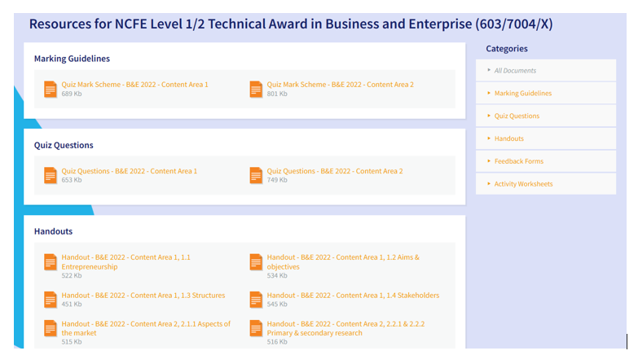Open Handout Content Area 1, 1.4 Stakeholders link
The width and height of the screenshot is (638, 364).
(x=353, y=296)
